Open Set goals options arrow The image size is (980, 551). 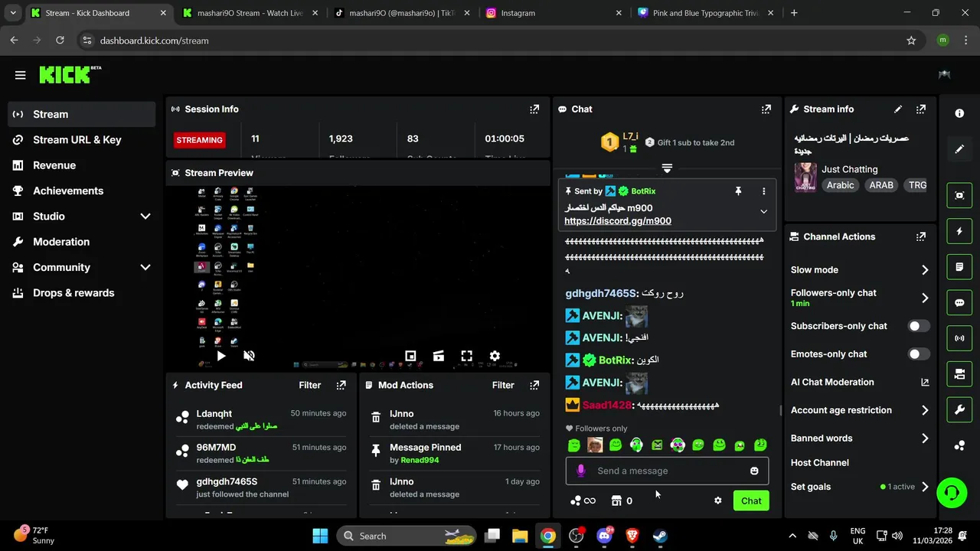[x=925, y=487]
